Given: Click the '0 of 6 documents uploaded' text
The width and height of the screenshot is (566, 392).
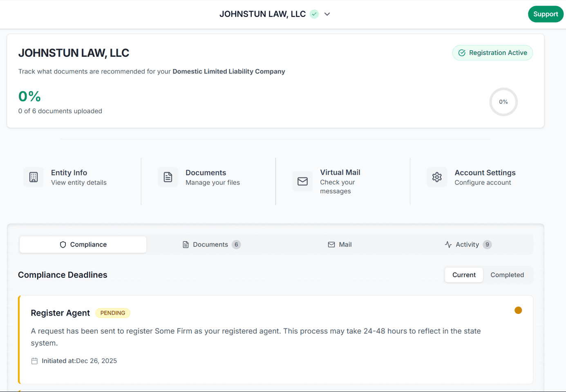Looking at the screenshot, I should 60,111.
